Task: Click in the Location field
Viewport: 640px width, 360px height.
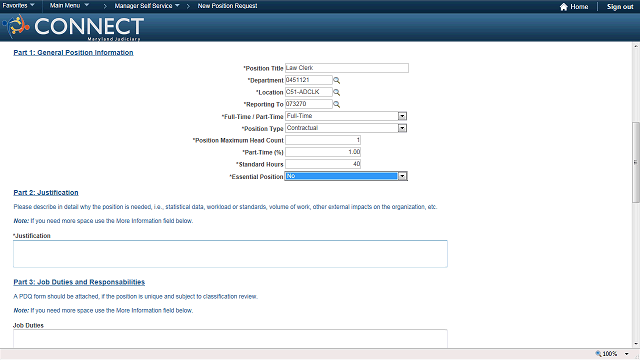Action: pos(309,92)
